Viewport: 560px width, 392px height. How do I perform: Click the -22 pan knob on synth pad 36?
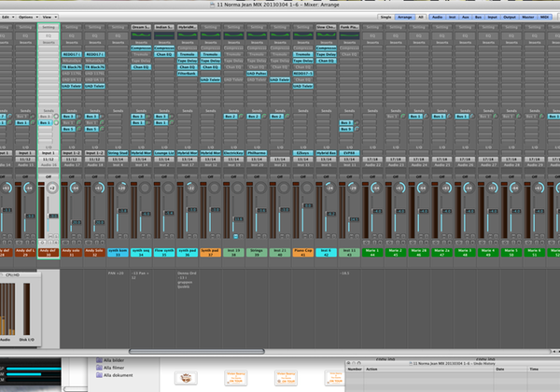190,188
